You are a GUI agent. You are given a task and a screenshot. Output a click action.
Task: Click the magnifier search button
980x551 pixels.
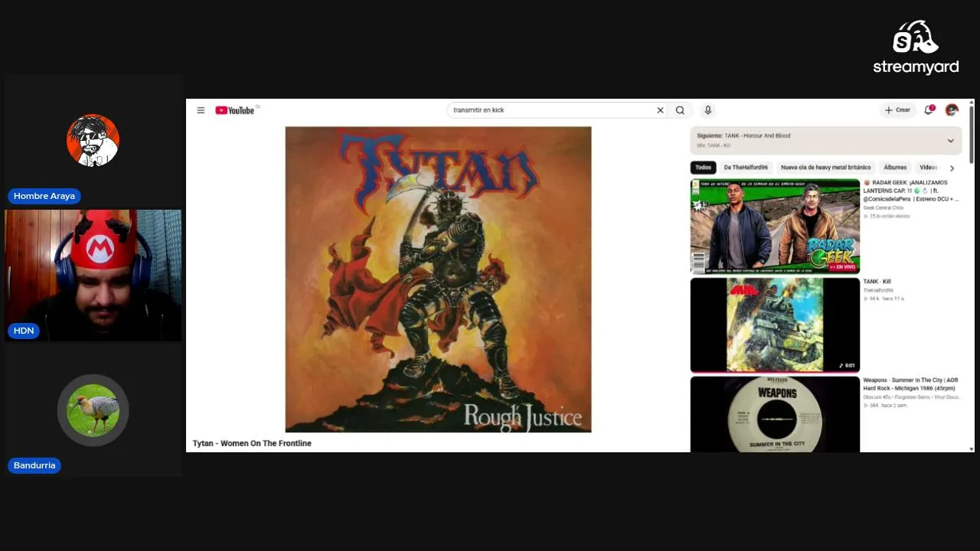(x=680, y=110)
